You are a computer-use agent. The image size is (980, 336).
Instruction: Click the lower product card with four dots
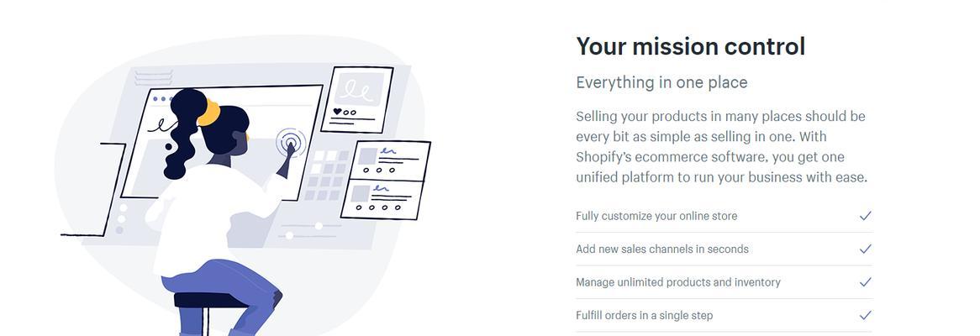coord(382,198)
